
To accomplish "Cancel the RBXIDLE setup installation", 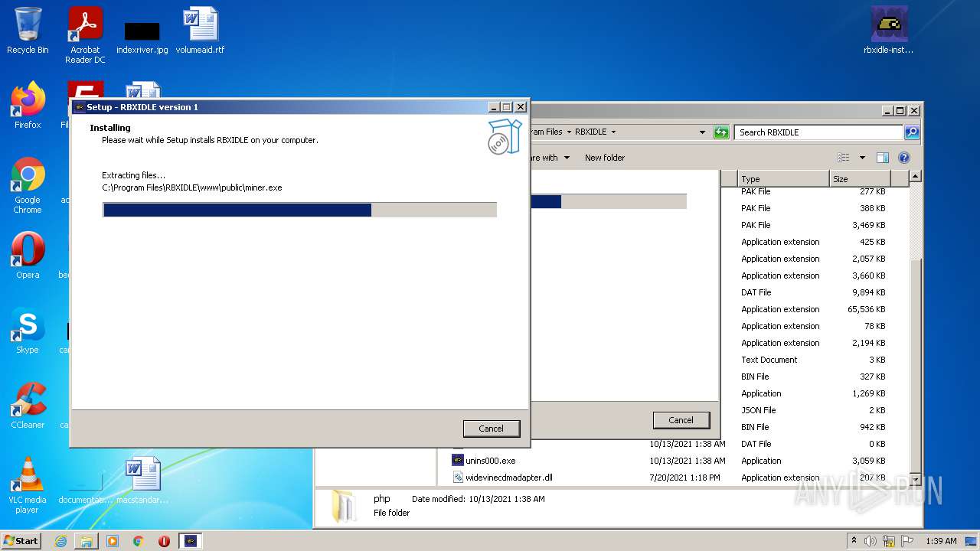I will pyautogui.click(x=492, y=429).
